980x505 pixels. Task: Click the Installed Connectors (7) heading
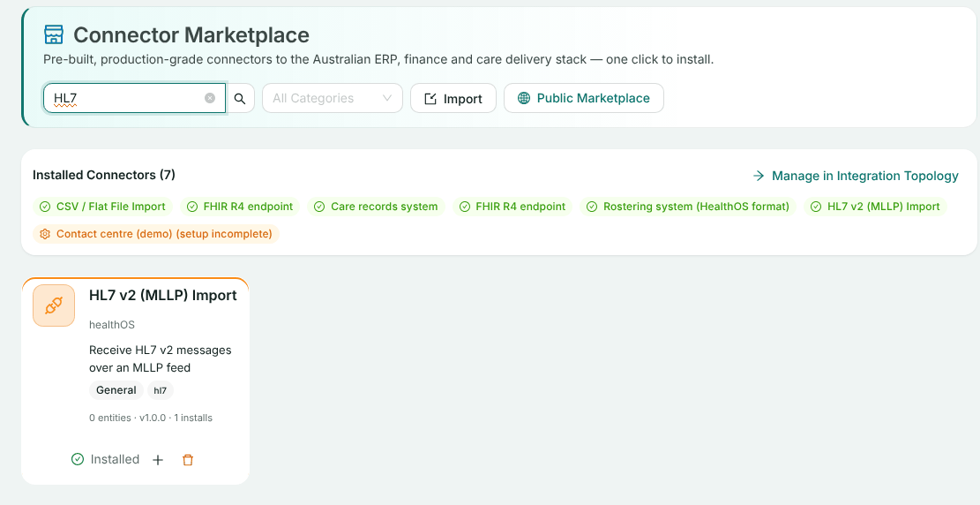pyautogui.click(x=104, y=175)
